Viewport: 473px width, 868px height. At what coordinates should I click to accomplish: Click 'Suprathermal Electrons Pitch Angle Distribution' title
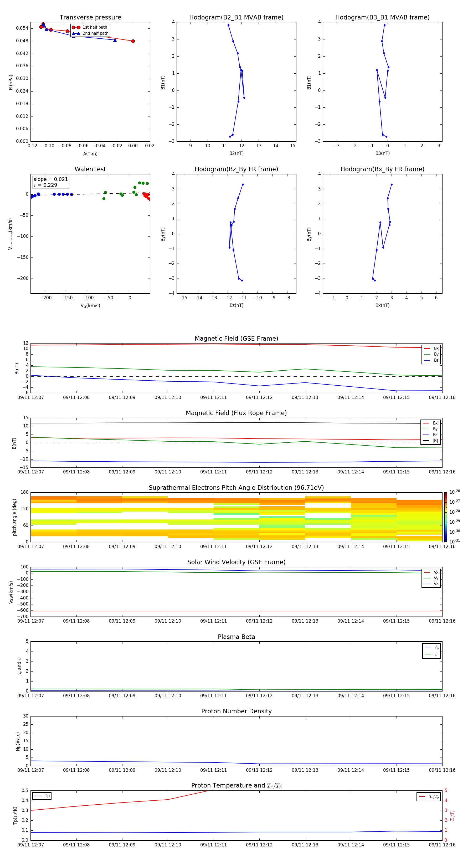click(x=236, y=488)
